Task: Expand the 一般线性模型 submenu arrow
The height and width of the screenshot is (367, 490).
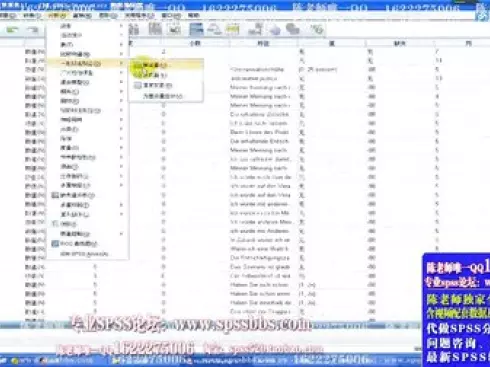Action: click(121, 63)
